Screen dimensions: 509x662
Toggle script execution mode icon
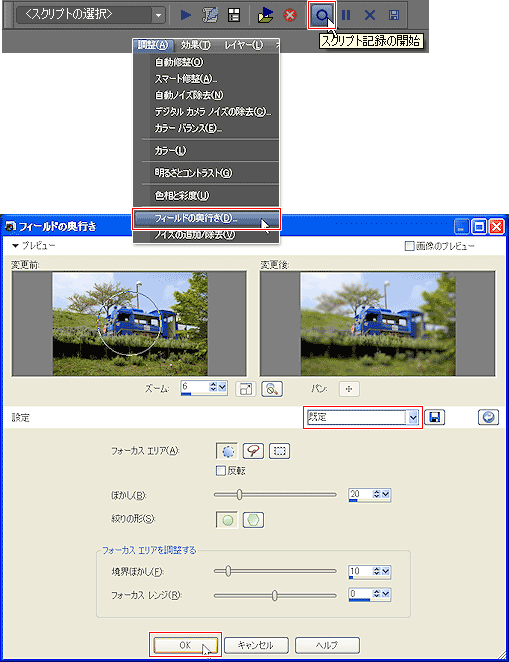pyautogui.click(x=234, y=16)
